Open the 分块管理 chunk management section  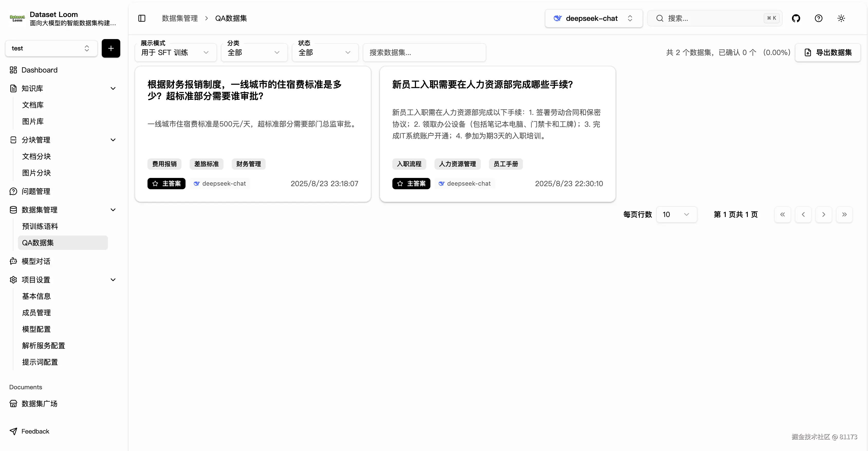pos(36,140)
